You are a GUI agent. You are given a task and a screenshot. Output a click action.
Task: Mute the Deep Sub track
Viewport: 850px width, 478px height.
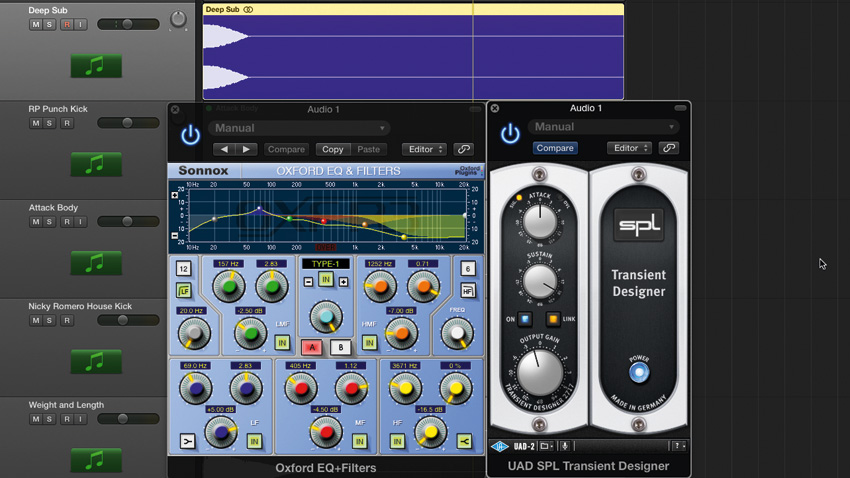point(36,24)
